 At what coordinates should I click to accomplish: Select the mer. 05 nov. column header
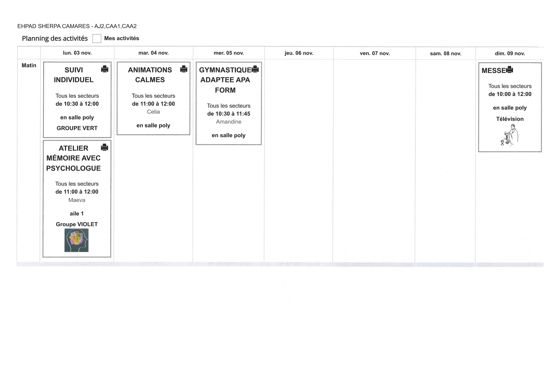click(229, 53)
